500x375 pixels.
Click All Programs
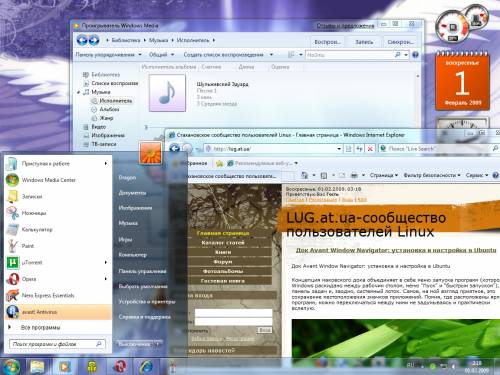pos(40,327)
